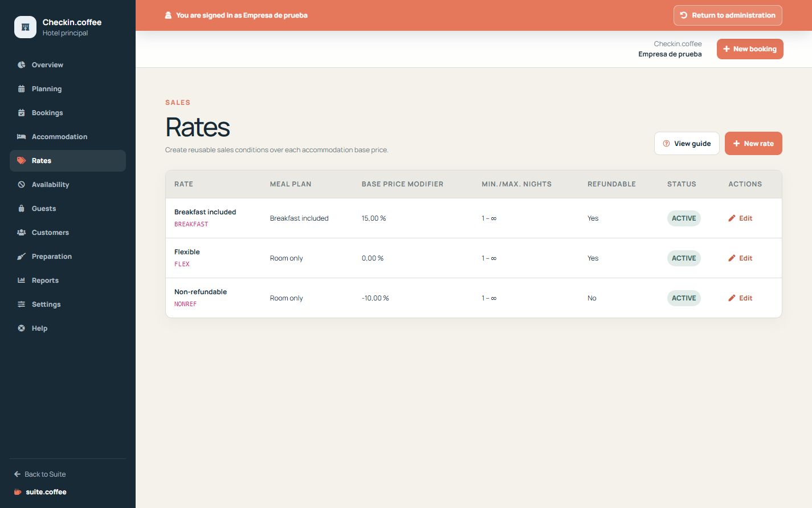The width and height of the screenshot is (812, 508).
Task: Click the Settings sliders icon
Action: pos(21,304)
